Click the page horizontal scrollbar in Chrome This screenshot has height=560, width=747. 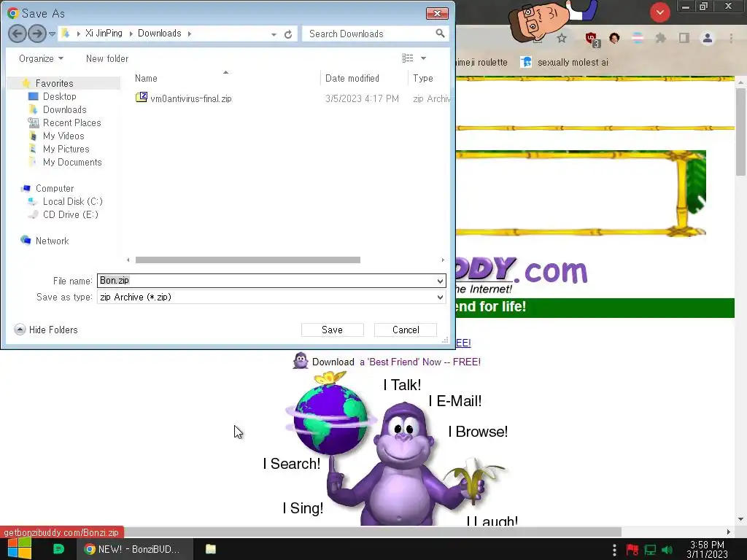[x=373, y=532]
